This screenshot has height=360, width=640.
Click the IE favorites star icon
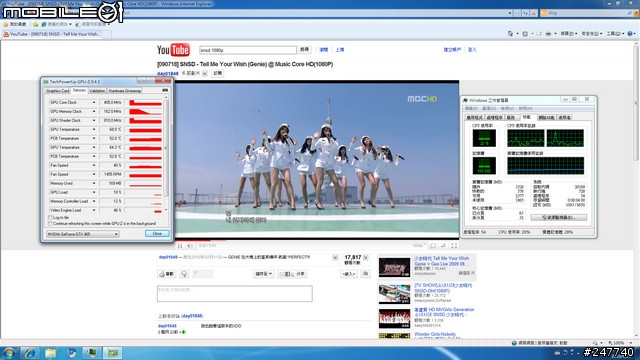click(6, 24)
